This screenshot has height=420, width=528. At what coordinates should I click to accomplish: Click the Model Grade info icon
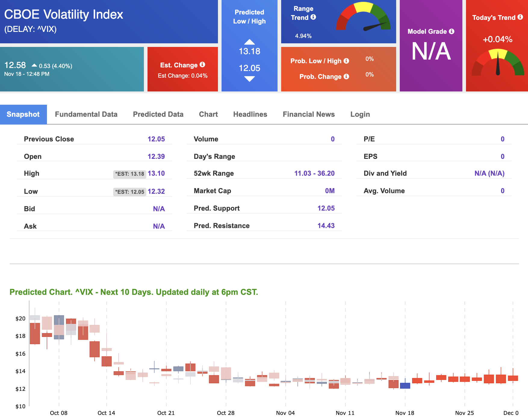click(x=452, y=31)
